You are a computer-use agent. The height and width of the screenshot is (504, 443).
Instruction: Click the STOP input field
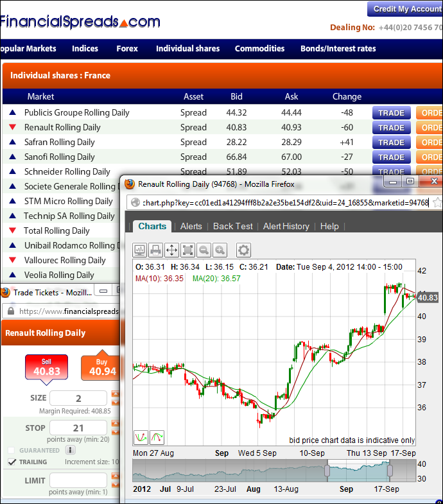point(78,428)
